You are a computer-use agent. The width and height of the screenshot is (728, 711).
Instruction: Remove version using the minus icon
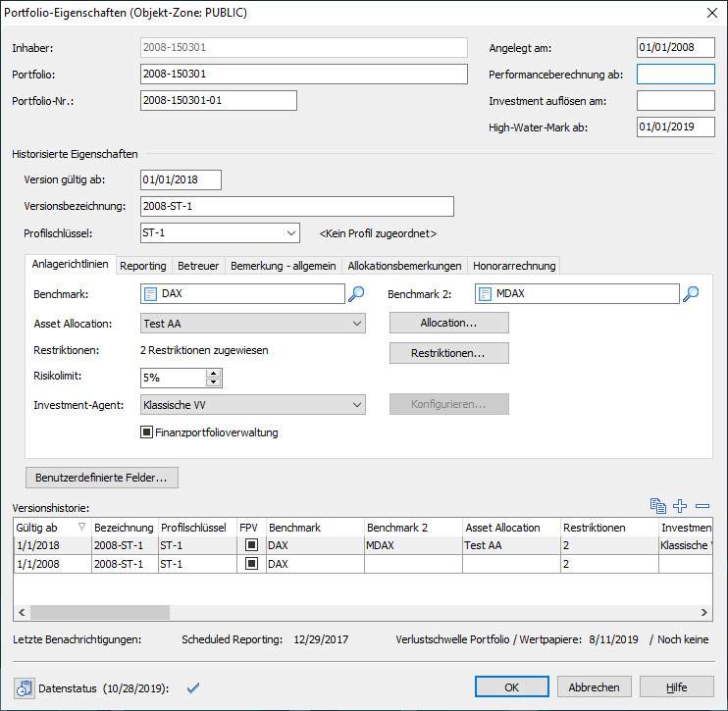pyautogui.click(x=702, y=506)
